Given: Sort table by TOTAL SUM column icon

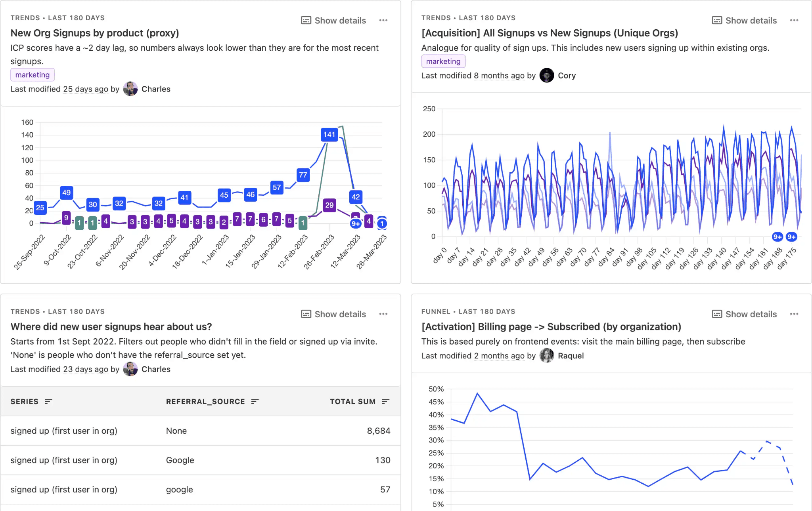Looking at the screenshot, I should point(385,401).
